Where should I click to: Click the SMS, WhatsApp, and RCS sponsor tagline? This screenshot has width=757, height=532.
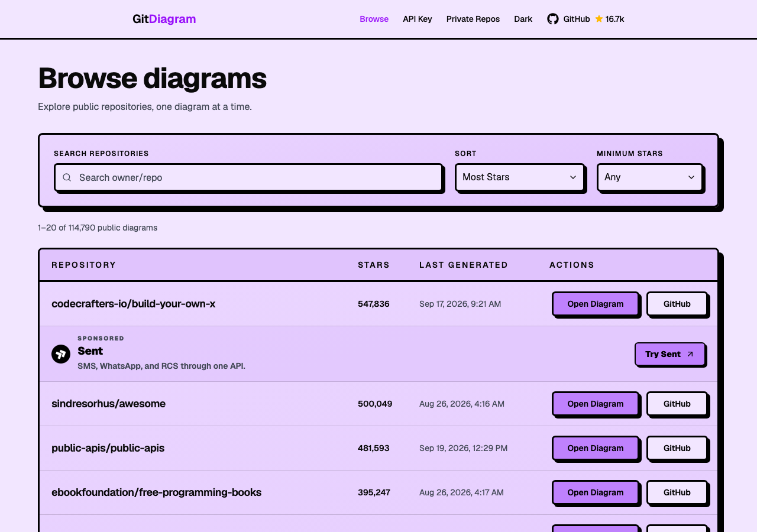[161, 366]
